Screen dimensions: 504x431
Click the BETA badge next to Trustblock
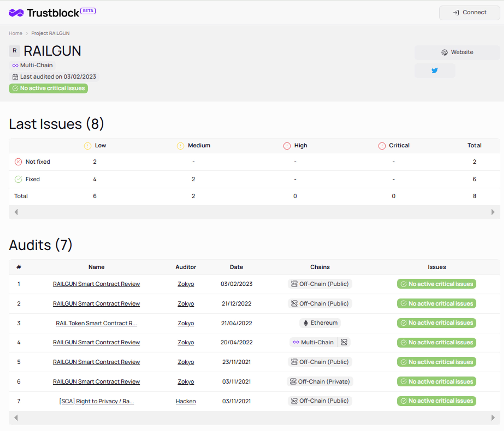[88, 11]
